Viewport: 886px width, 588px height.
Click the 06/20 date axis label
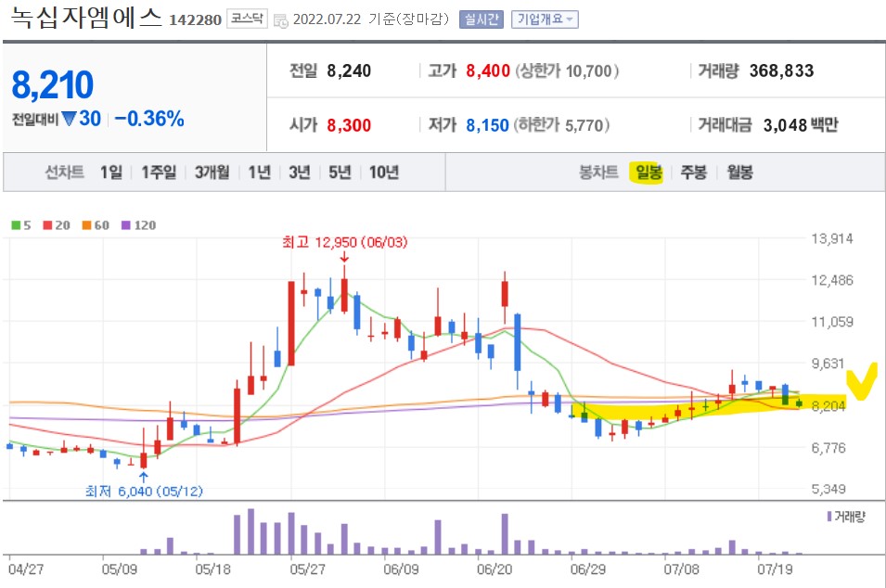tap(494, 569)
